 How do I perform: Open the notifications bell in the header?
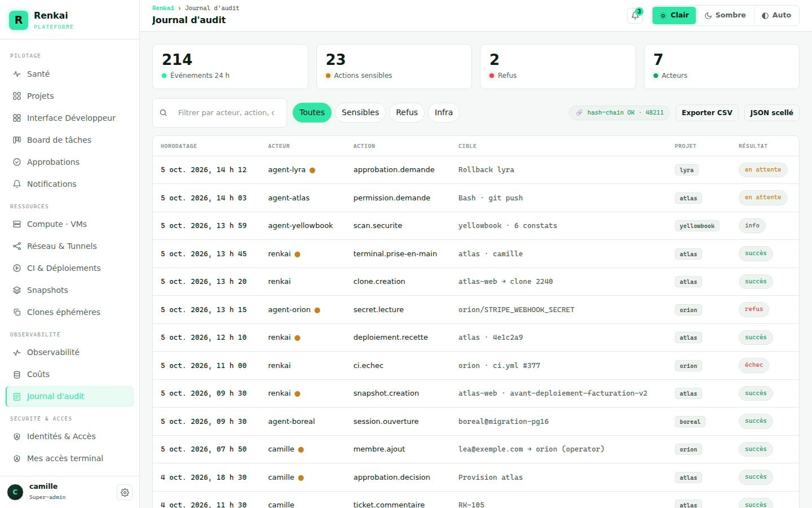[x=635, y=16]
